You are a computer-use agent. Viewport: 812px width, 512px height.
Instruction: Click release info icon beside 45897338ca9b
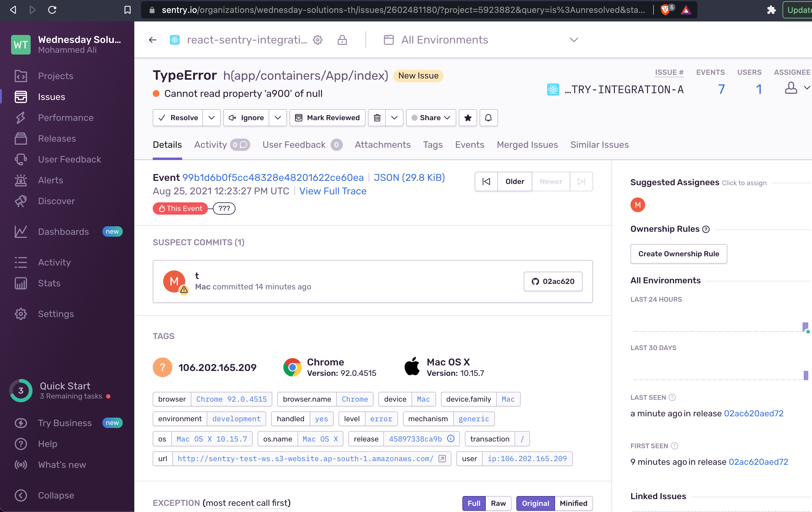pos(451,438)
